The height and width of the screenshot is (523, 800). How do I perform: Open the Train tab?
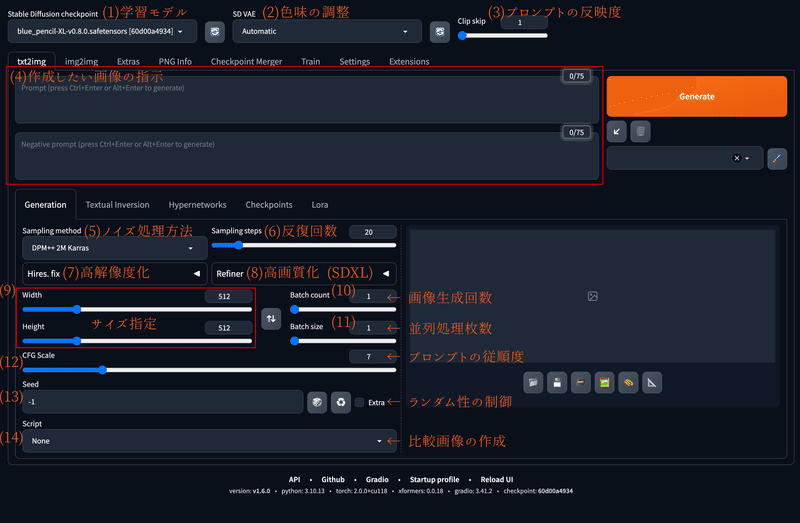coord(311,61)
